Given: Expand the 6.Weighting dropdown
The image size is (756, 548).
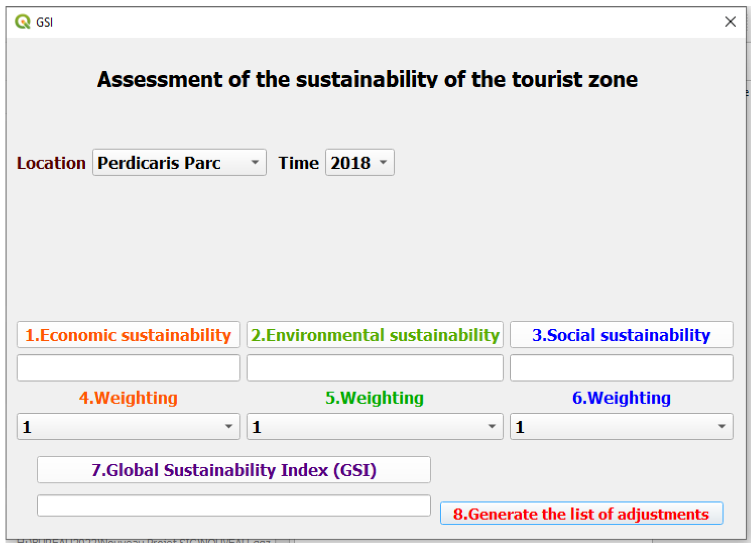Looking at the screenshot, I should 621,426.
